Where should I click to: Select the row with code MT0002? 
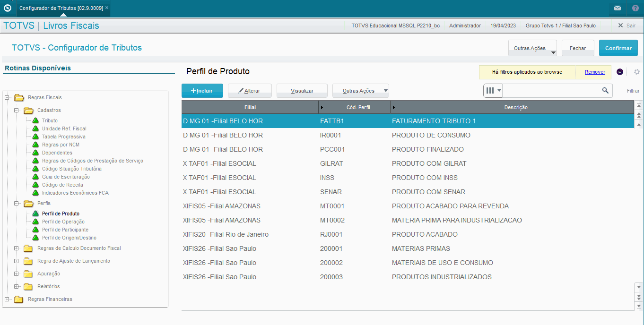[x=408, y=220]
